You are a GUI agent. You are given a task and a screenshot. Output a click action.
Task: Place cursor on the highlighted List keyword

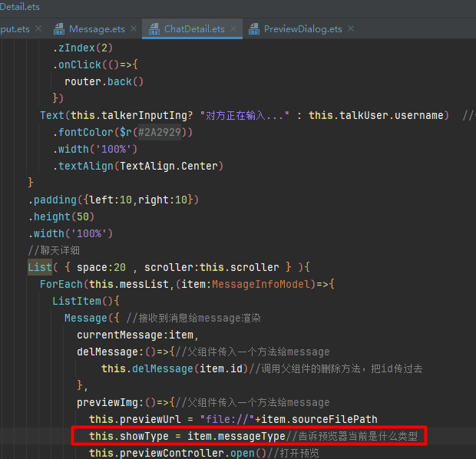point(39,267)
